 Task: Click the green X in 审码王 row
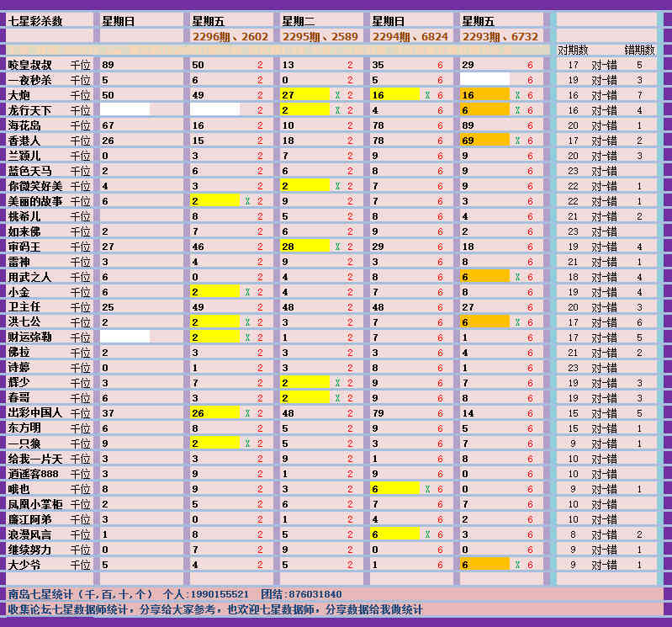pyautogui.click(x=337, y=247)
